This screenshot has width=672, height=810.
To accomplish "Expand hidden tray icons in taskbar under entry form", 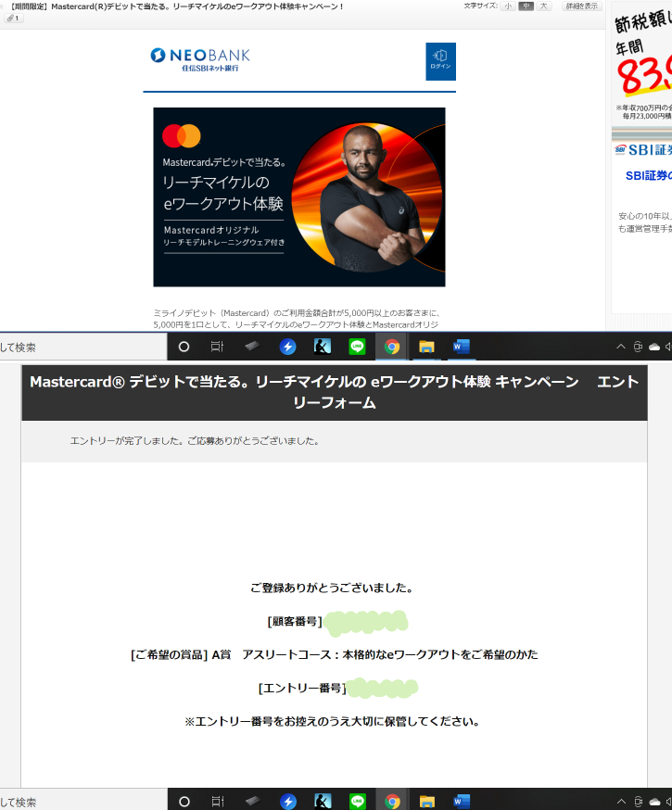I will pos(621,802).
